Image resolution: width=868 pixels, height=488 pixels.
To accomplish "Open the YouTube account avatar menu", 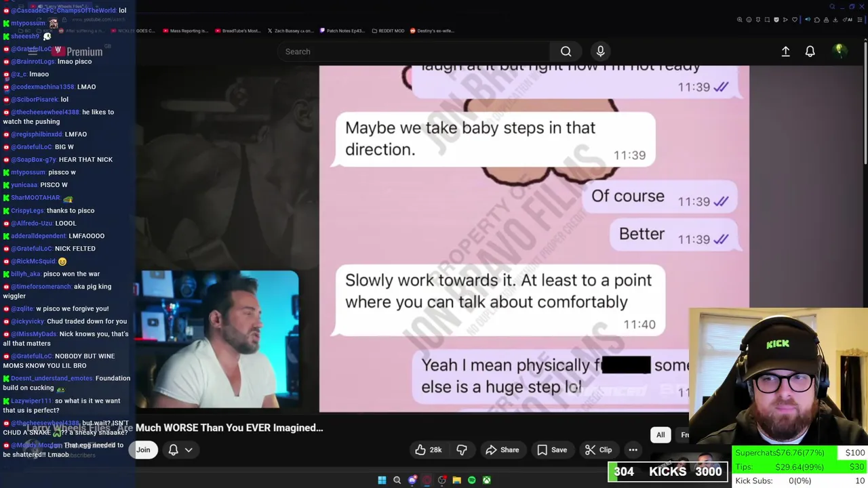I will click(x=839, y=51).
